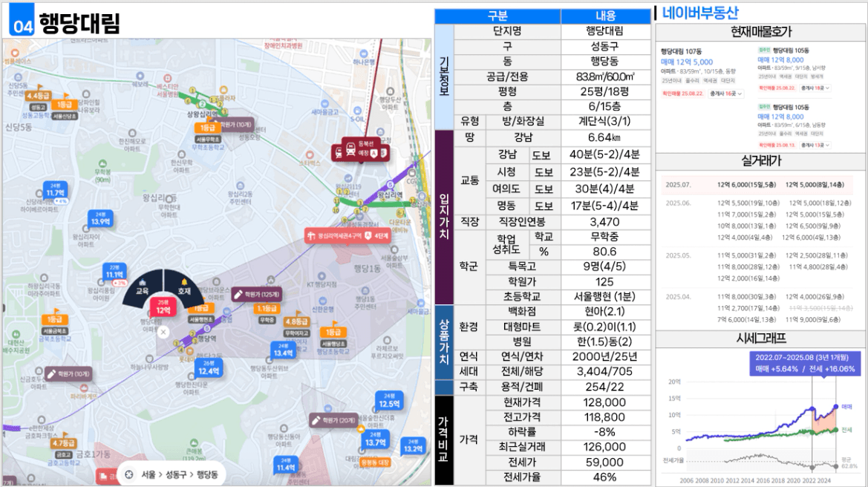Click the 118,800 전고가격 value
Image resolution: width=868 pixels, height=487 pixels.
point(605,417)
